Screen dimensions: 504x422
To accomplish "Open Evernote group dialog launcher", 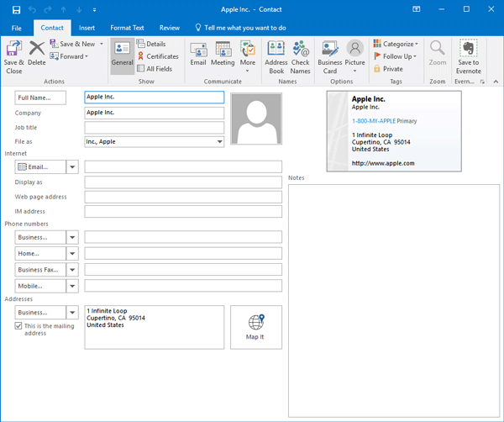I will (x=482, y=82).
